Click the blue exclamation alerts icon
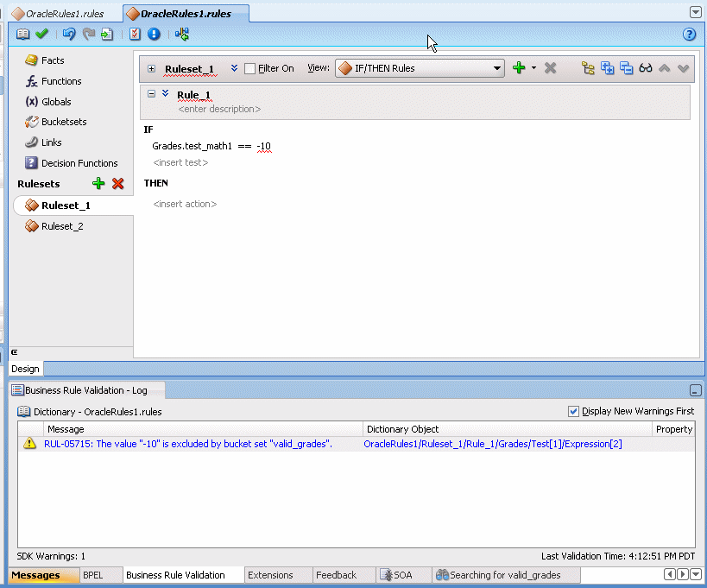This screenshot has width=707, height=588. (x=154, y=34)
